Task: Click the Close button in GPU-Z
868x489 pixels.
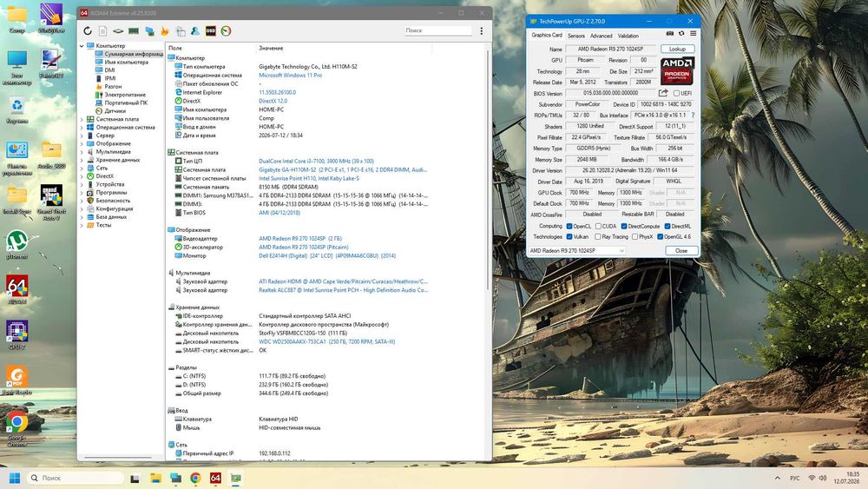Action: (681, 251)
